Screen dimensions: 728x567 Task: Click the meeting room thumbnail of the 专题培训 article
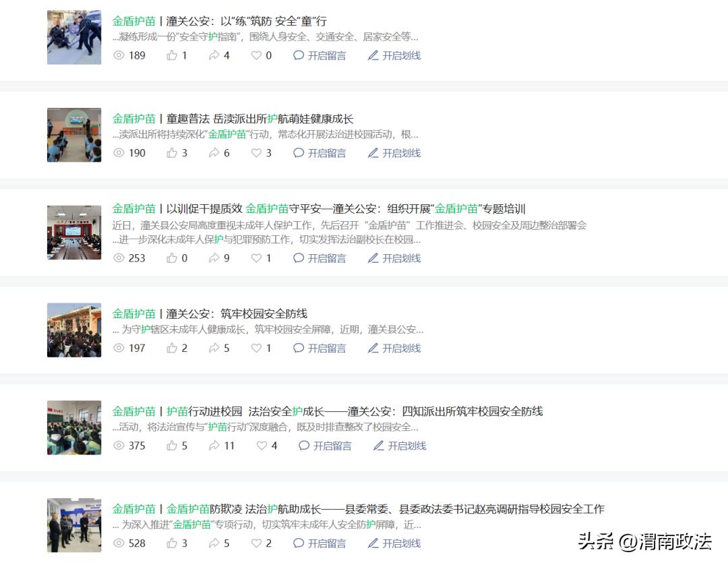click(x=74, y=233)
